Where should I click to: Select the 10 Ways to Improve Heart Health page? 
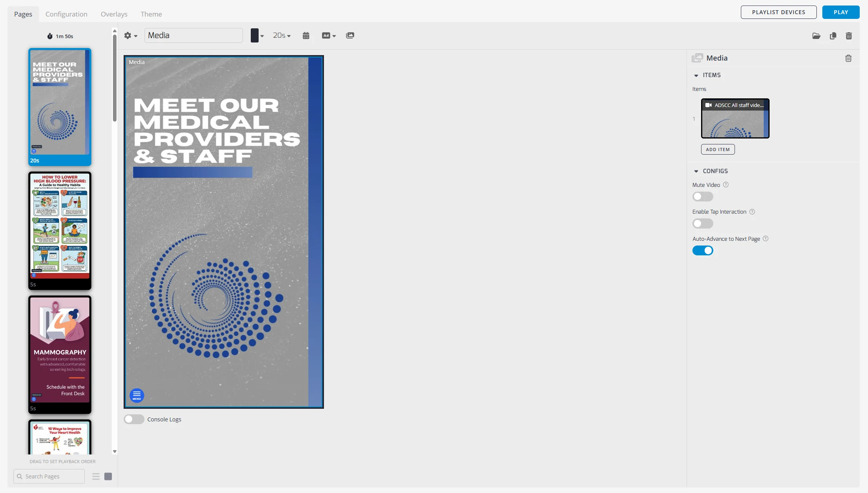[x=60, y=437]
